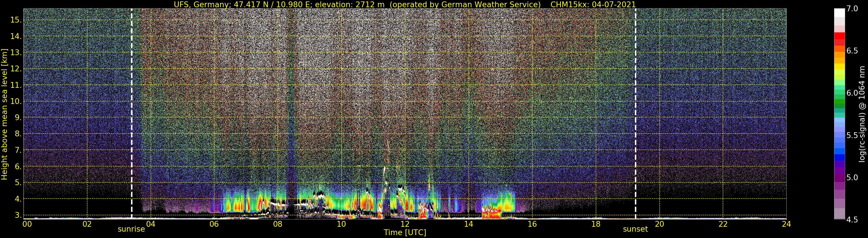This screenshot has width=868, height=238.
Task: Click the '6.0' value on the colorbar
Action: point(852,93)
